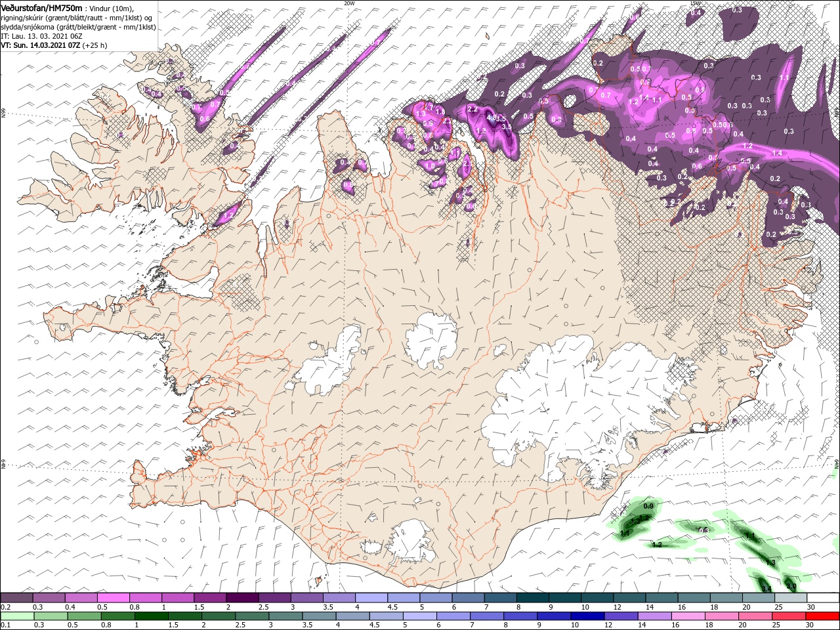Click the 4.8 snowfall peak value

[x=492, y=118]
